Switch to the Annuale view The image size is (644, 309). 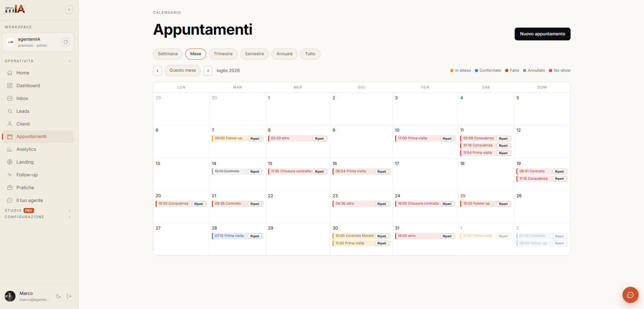click(x=285, y=54)
